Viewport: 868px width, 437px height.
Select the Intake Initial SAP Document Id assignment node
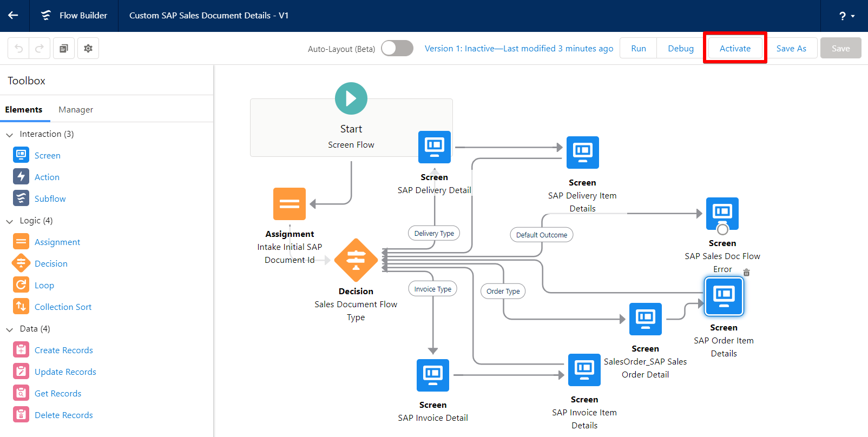[x=290, y=204]
